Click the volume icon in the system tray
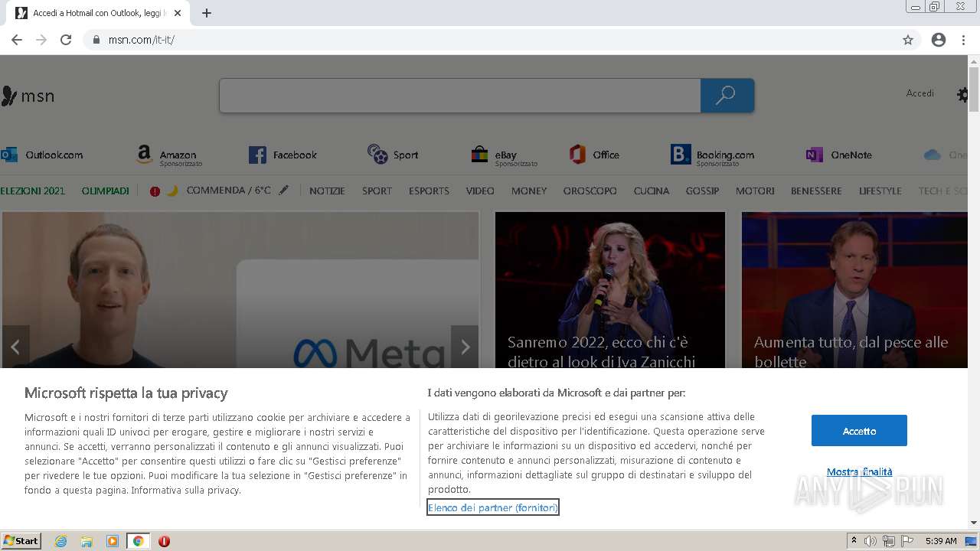Viewport: 980px width, 551px height. [871, 541]
